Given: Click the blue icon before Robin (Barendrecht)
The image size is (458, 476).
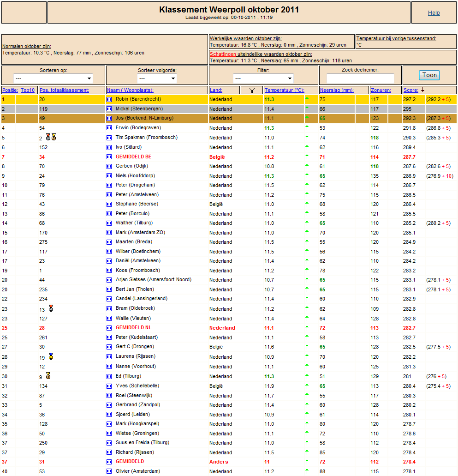Looking at the screenshot, I should [109, 99].
